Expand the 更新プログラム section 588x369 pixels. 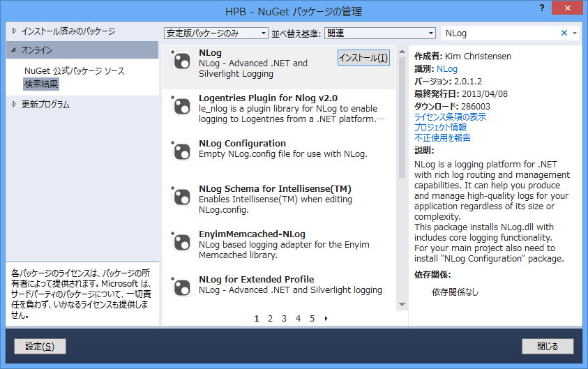pos(14,104)
